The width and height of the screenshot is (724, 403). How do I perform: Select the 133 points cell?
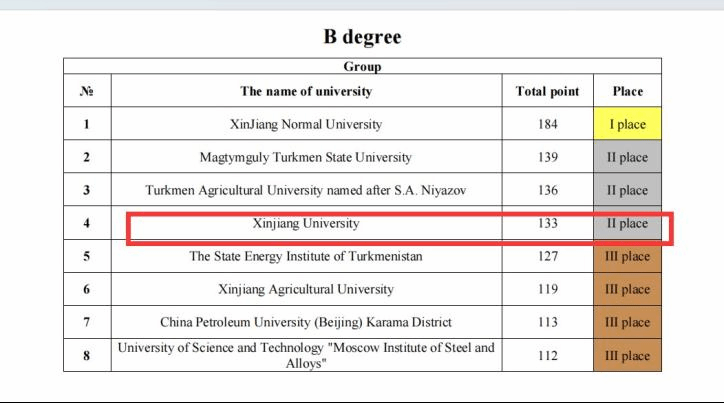548,223
